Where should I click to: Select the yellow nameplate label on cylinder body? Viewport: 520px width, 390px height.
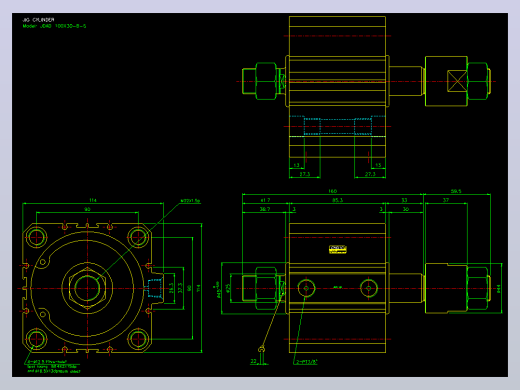338,249
